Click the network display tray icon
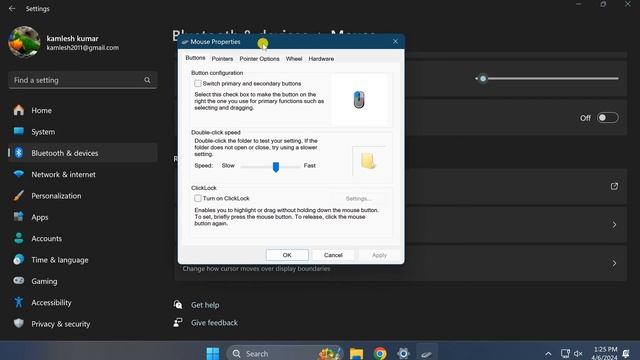 (565, 353)
